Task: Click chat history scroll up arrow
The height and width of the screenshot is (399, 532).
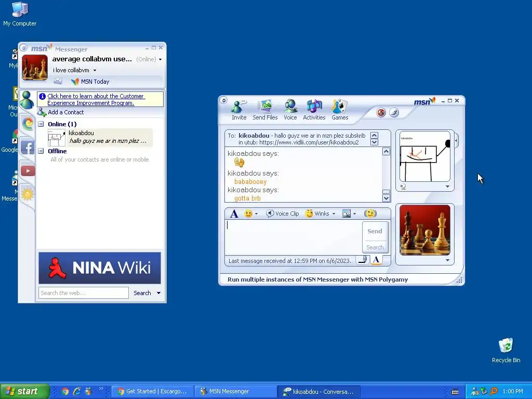Action: pyautogui.click(x=386, y=151)
